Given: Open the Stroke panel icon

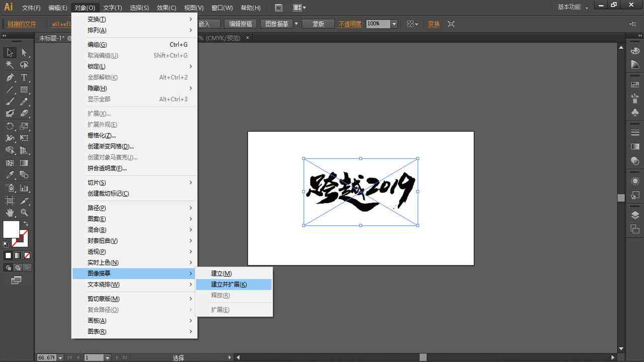Looking at the screenshot, I should click(x=635, y=133).
